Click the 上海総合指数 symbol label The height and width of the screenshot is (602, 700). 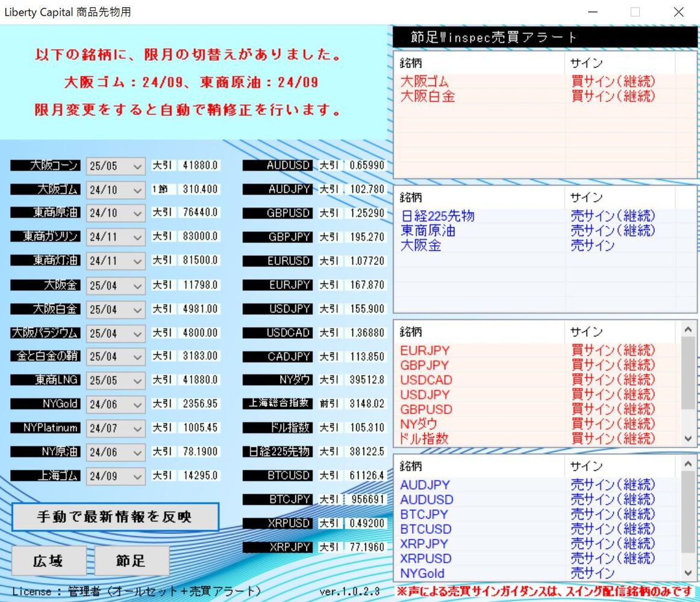(x=278, y=403)
